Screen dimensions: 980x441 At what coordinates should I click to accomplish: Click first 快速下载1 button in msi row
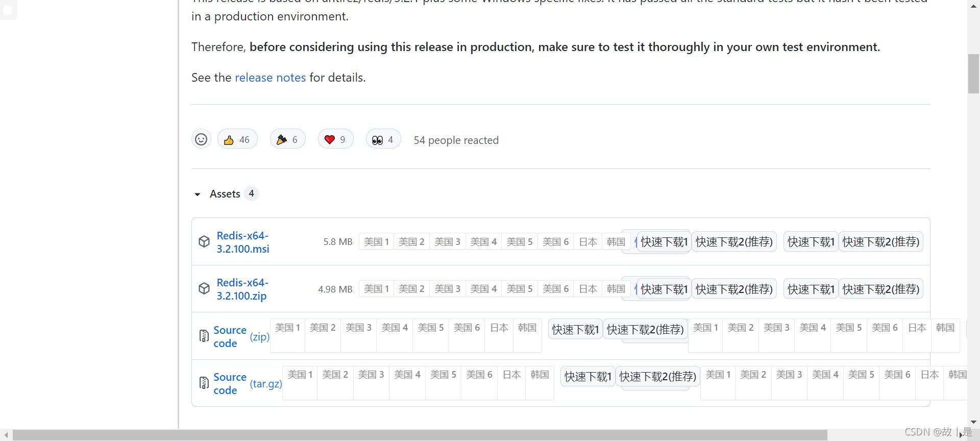tap(664, 242)
